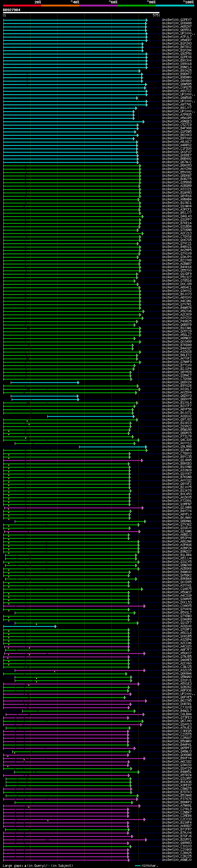The width and height of the screenshot is (197, 868).
Task: Select hit UniRef100_A8J6C7
Action: coord(176,142)
